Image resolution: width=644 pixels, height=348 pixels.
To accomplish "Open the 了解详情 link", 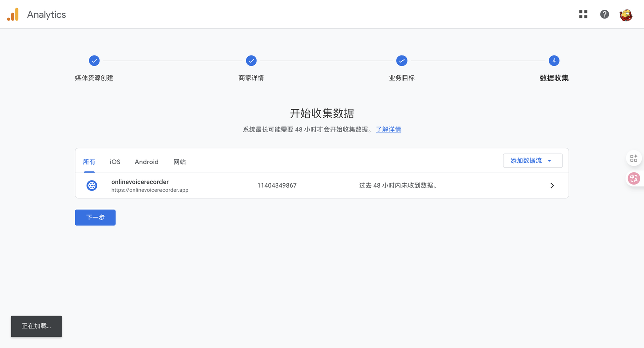I will click(x=388, y=129).
